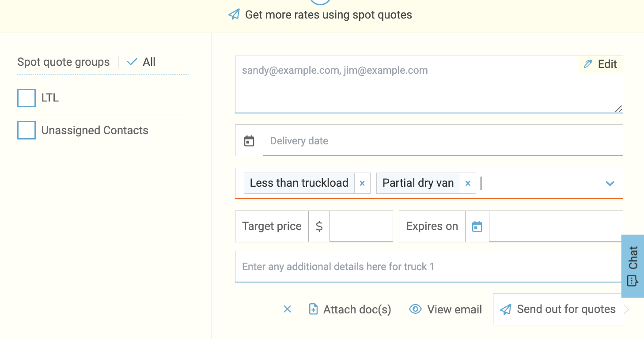Open the Expires on calendar icon
This screenshot has width=644, height=339.
[x=477, y=226]
